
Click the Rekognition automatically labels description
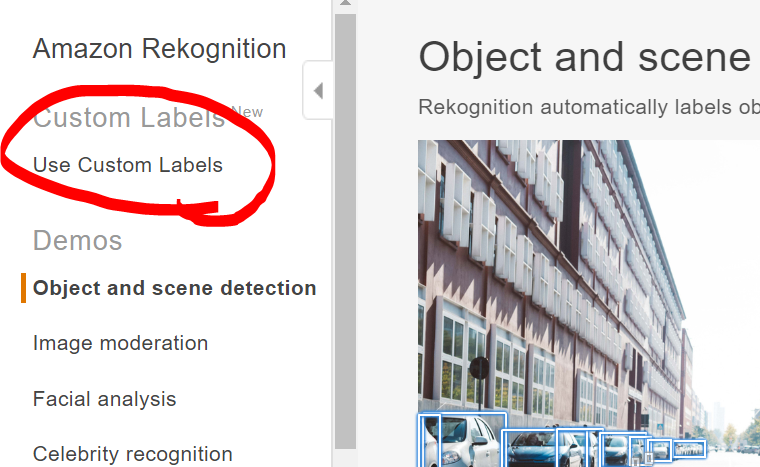[x=589, y=107]
